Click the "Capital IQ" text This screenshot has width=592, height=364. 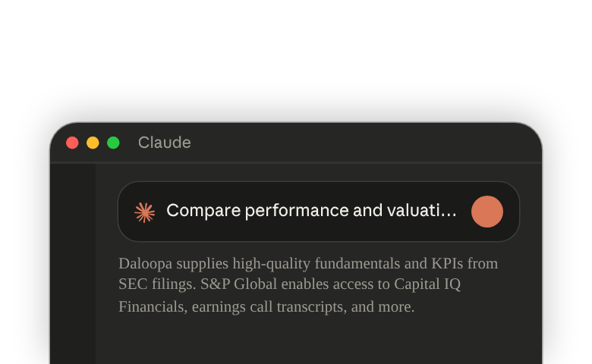pyautogui.click(x=427, y=284)
